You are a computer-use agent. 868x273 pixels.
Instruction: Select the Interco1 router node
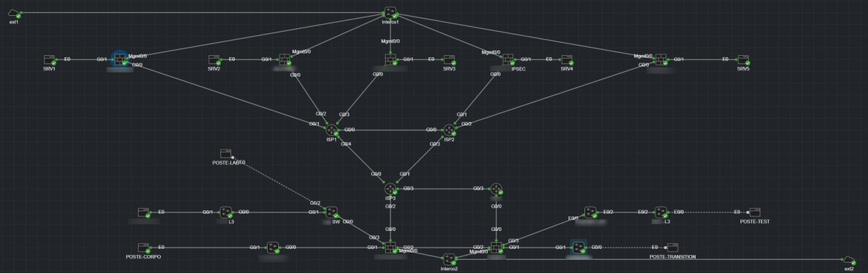(x=391, y=13)
